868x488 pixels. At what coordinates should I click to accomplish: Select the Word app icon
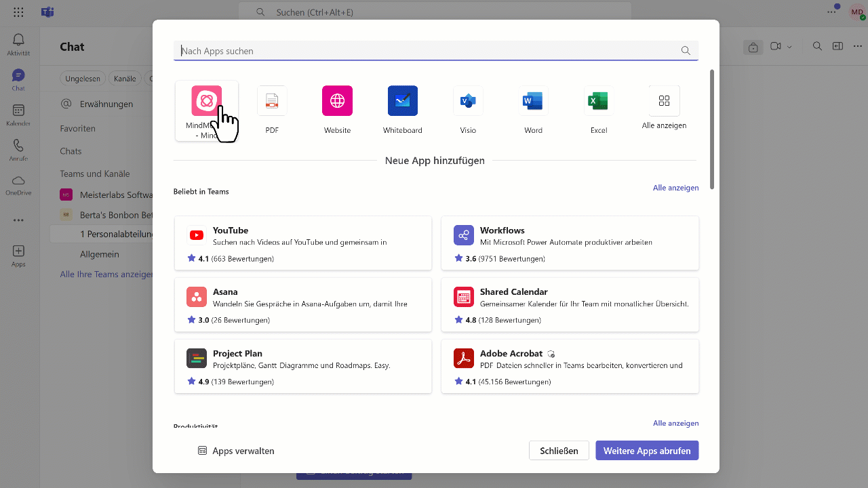[x=533, y=101]
